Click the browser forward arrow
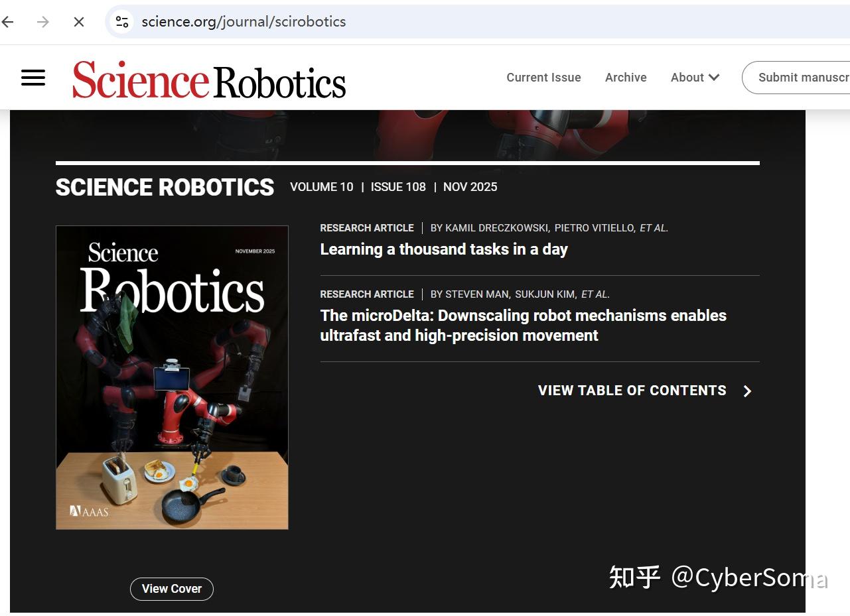 43,22
